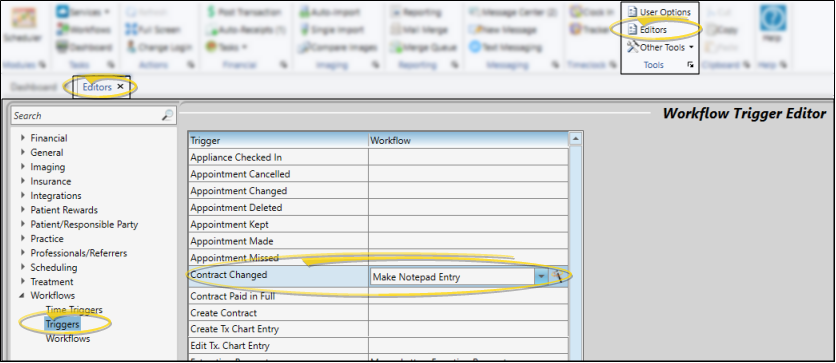The width and height of the screenshot is (836, 363).
Task: Select Time Triggers in the tree
Action: pos(74,310)
